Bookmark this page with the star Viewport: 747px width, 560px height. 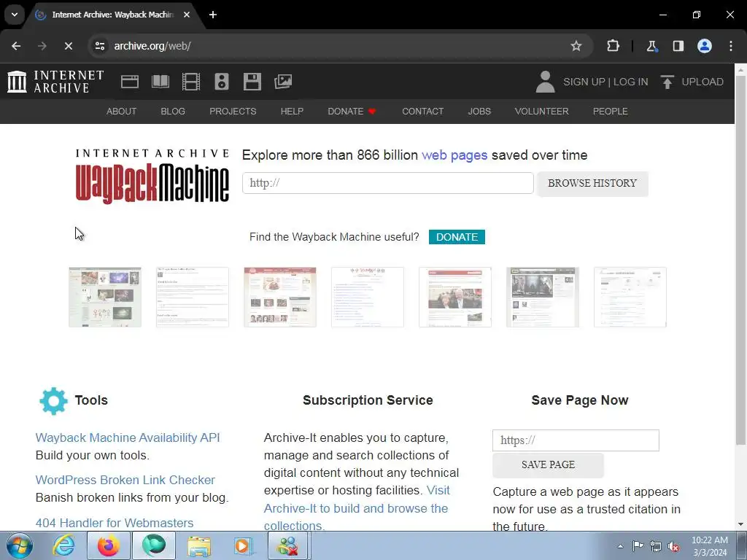click(576, 46)
